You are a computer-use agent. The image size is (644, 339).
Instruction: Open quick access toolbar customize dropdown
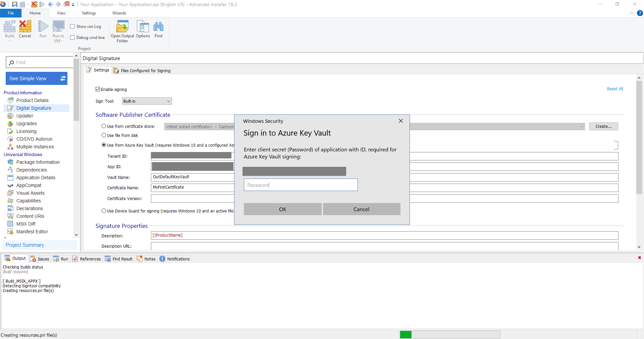73,5
